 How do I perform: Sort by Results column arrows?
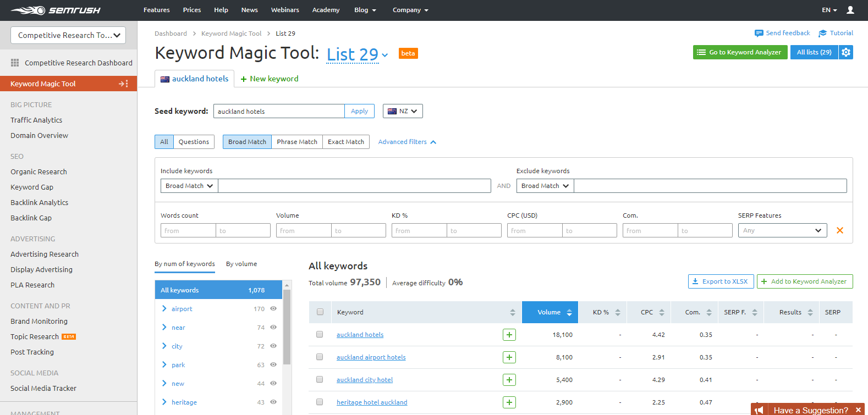pos(810,312)
